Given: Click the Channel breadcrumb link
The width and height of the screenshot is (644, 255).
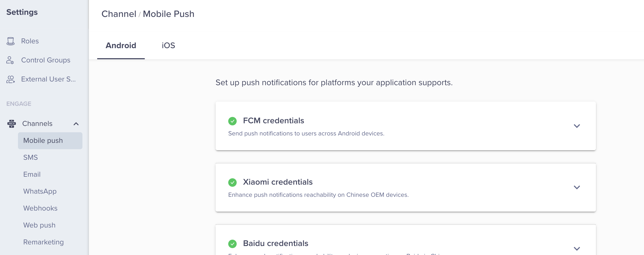Looking at the screenshot, I should pos(119,14).
